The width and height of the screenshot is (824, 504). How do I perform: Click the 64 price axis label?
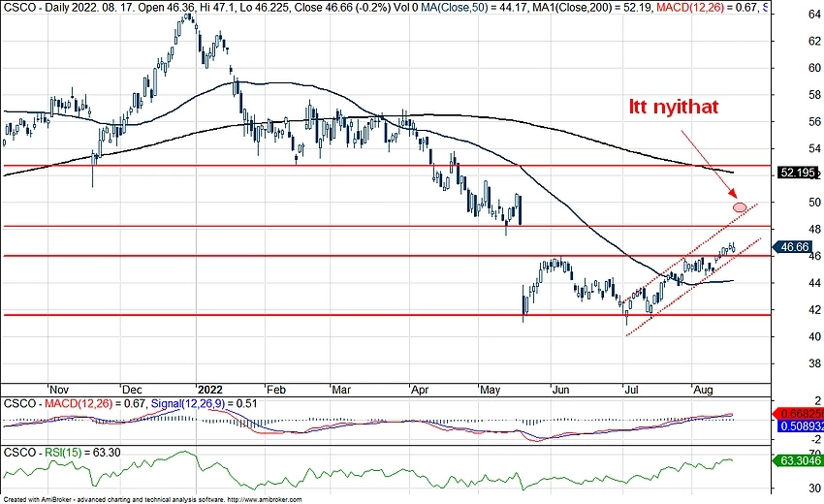pyautogui.click(x=814, y=15)
